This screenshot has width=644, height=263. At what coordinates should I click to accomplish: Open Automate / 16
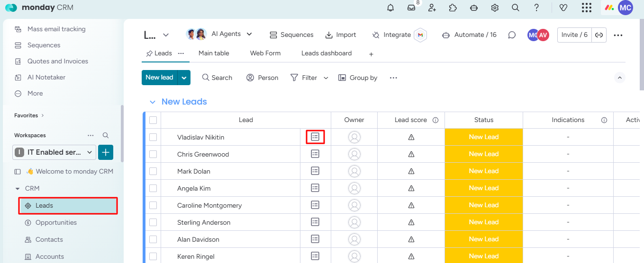click(469, 35)
